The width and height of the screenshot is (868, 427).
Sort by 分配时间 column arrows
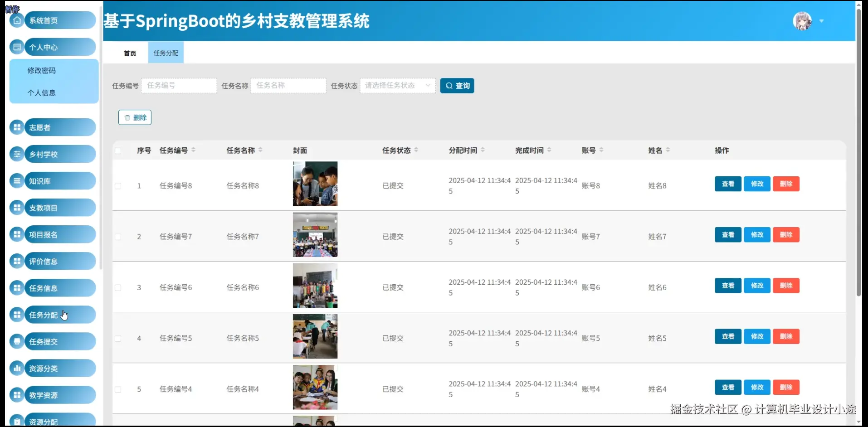tap(483, 150)
